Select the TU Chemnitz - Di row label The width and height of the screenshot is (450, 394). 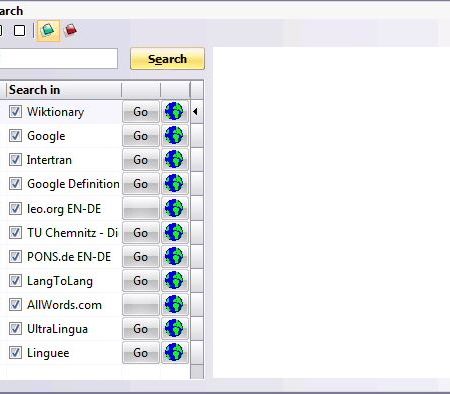(73, 233)
